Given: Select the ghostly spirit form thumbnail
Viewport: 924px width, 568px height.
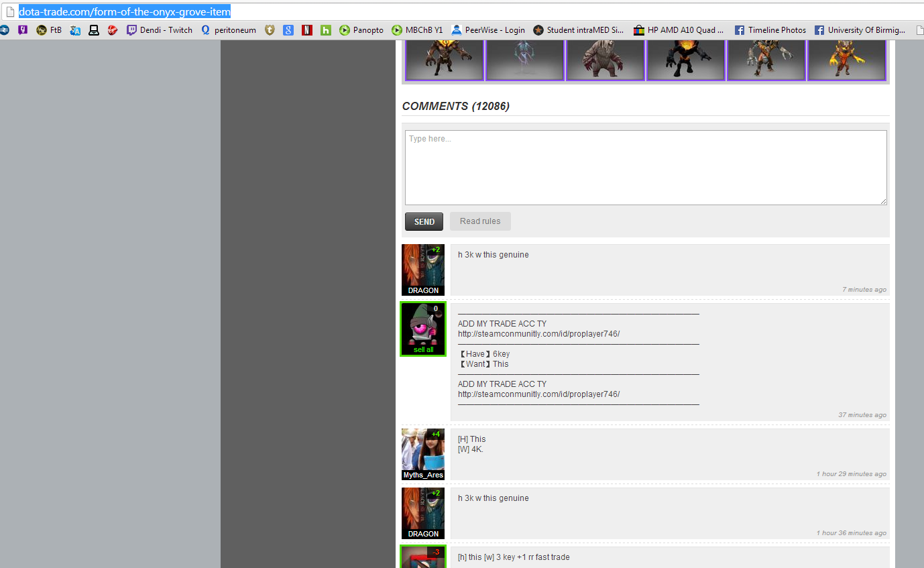Looking at the screenshot, I should (525, 60).
